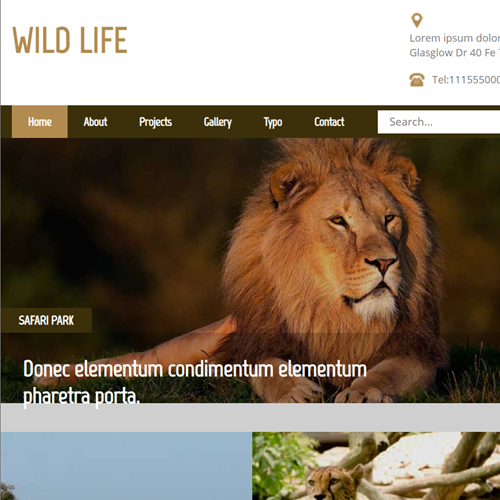Click the location pin icon

(x=417, y=20)
